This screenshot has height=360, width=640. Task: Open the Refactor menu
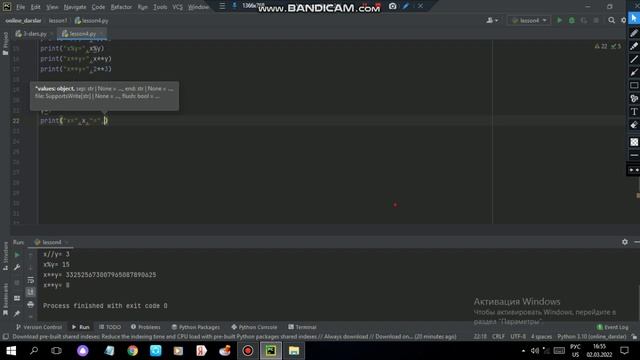[x=121, y=7]
